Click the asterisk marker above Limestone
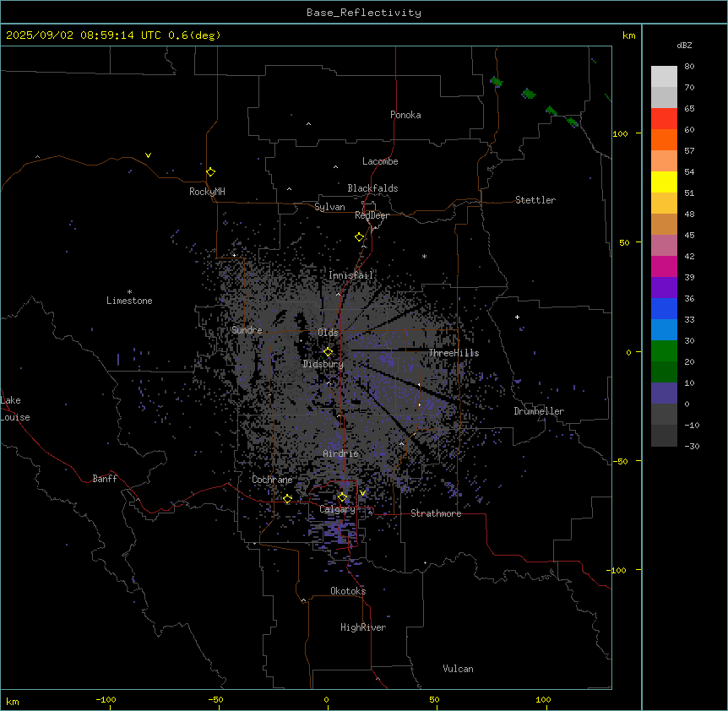The image size is (728, 711). tap(129, 292)
